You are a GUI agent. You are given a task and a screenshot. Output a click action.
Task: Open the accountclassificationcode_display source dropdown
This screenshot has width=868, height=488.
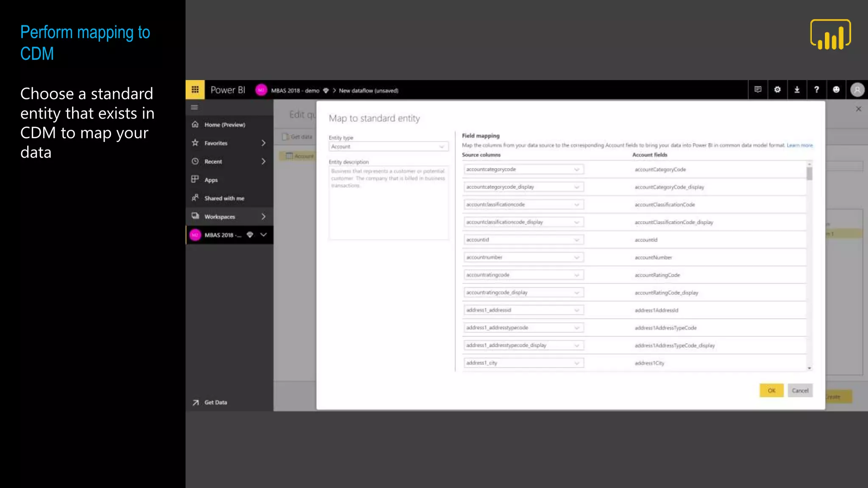(x=523, y=222)
